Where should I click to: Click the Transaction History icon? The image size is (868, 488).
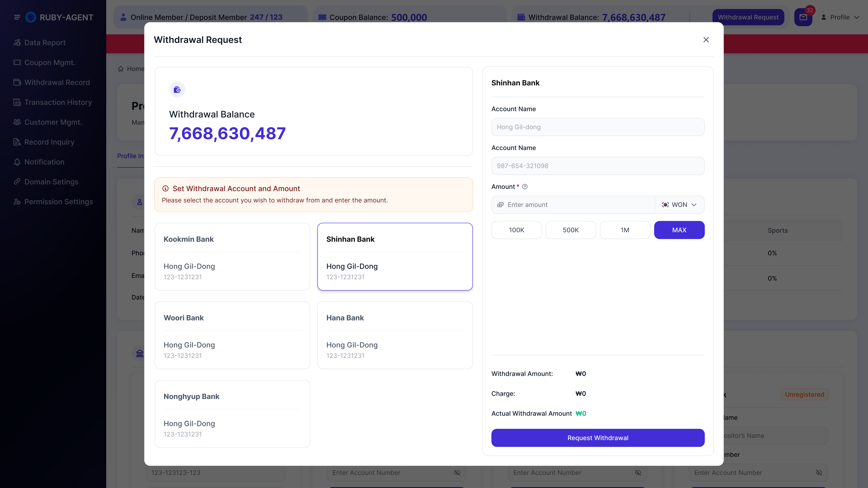coord(17,102)
